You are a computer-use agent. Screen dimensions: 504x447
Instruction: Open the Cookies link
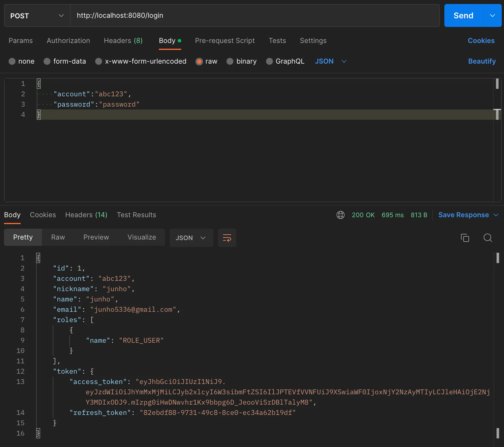(x=481, y=41)
